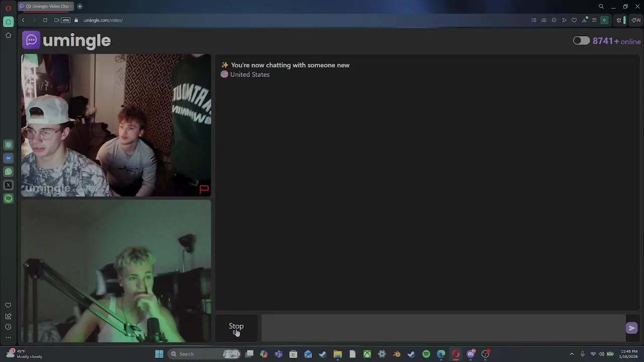
Task: Open history clock icon in the sidebar
Action: coord(8,327)
